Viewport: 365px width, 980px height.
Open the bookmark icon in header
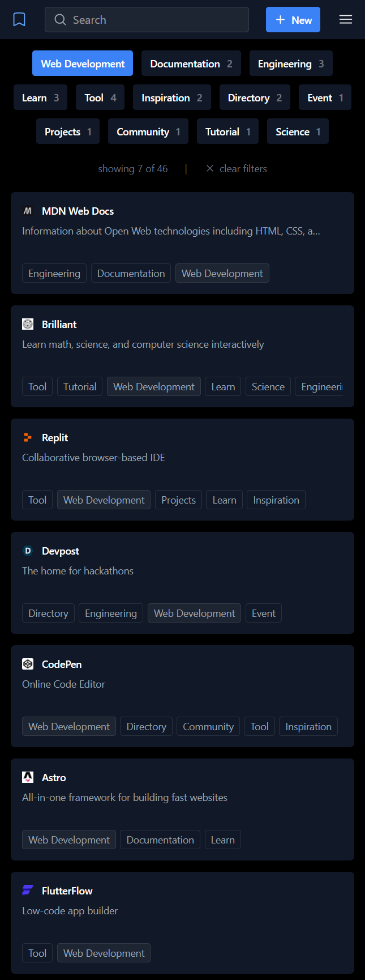[19, 20]
